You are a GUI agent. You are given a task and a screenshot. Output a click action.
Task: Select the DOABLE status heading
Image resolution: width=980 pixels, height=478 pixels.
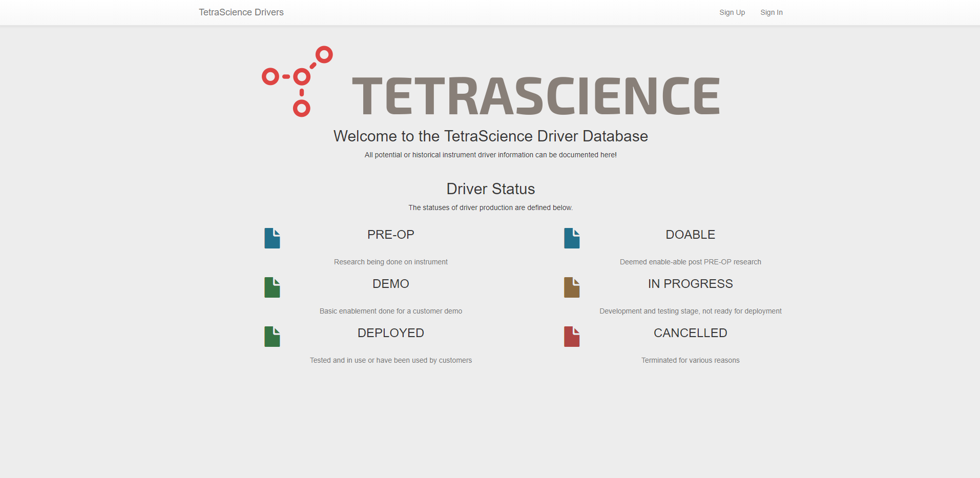[690, 235]
